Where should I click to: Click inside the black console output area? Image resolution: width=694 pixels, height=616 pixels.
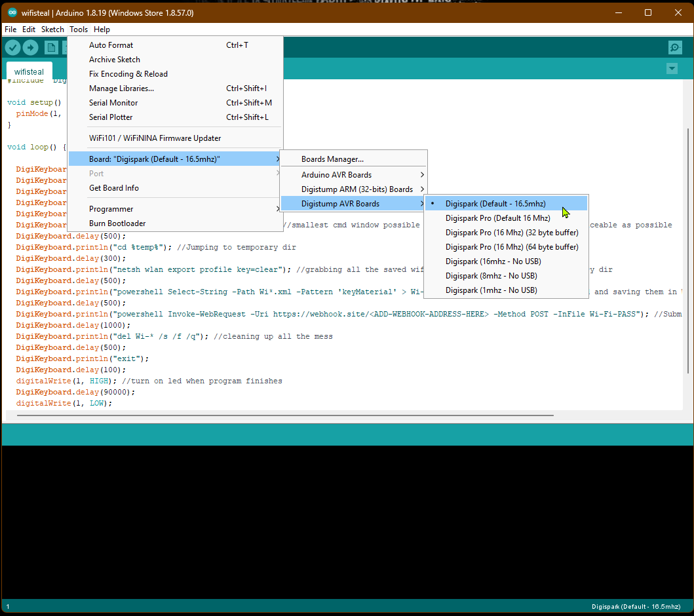pos(347,522)
